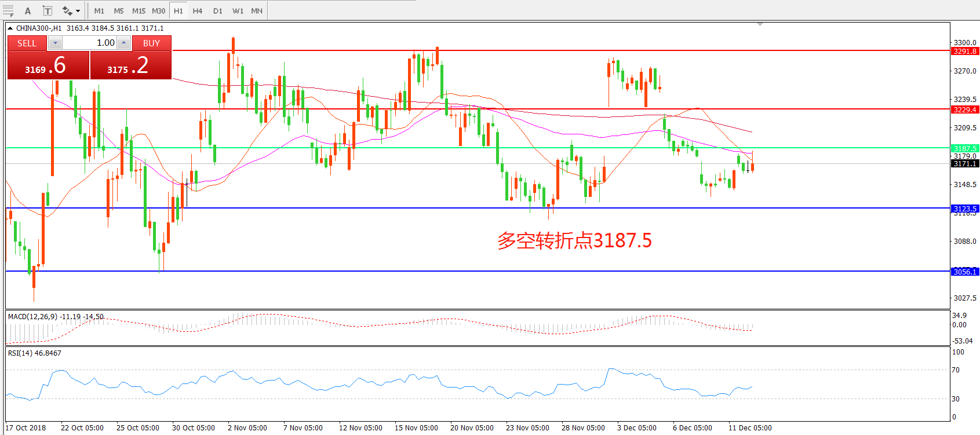
Task: Collapse the one-click trading panel triangle
Action: point(10,28)
